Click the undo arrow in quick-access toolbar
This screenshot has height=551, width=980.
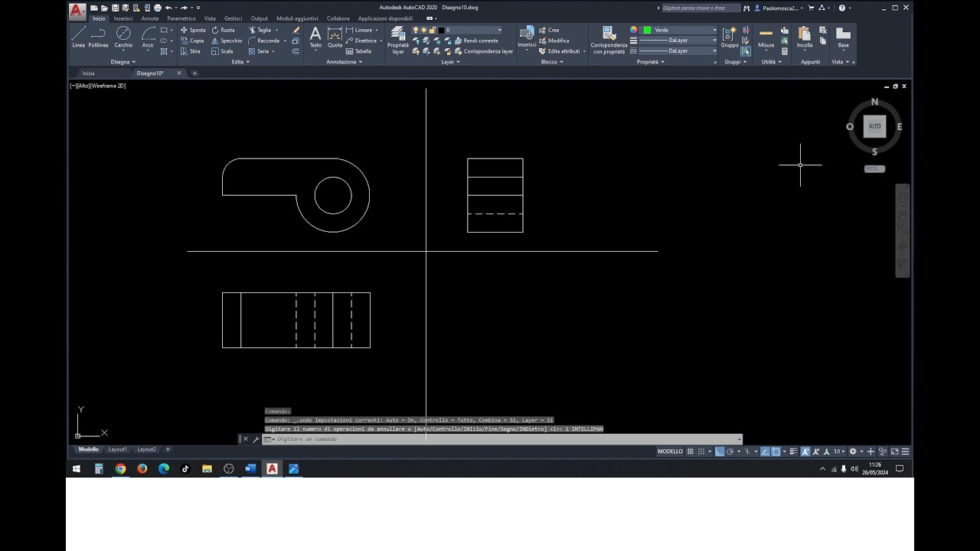[x=168, y=8]
